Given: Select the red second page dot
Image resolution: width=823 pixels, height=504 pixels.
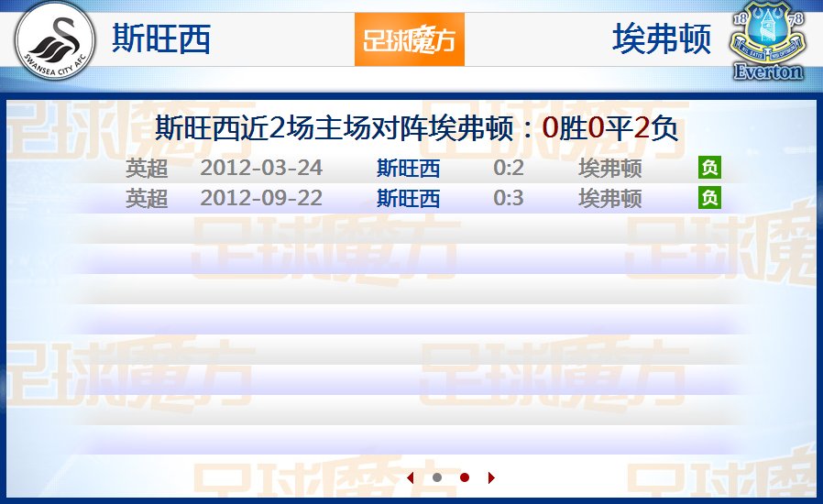Looking at the screenshot, I should click(465, 477).
